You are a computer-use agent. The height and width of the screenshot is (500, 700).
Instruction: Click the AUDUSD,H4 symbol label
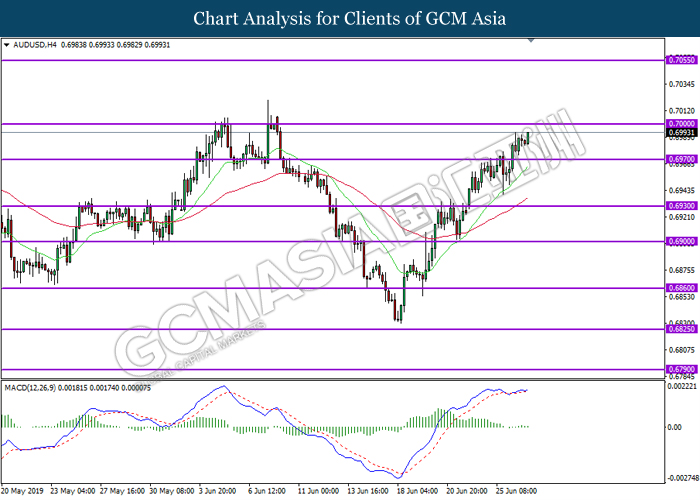click(x=38, y=46)
